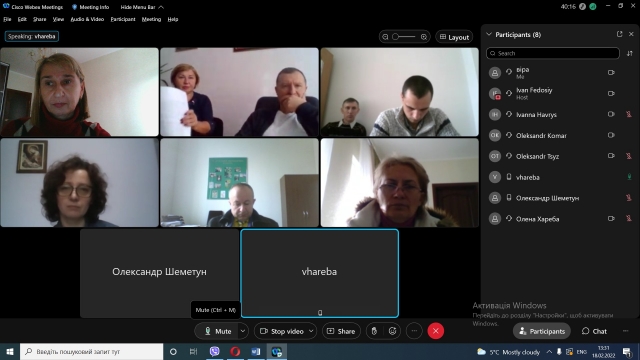Toggle the Participants panel button

[542, 331]
